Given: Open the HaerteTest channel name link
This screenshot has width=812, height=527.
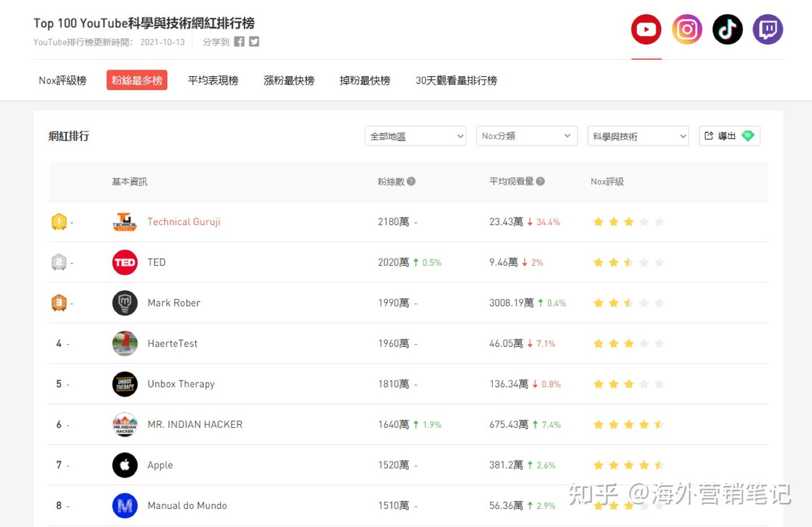Looking at the screenshot, I should coord(173,344).
